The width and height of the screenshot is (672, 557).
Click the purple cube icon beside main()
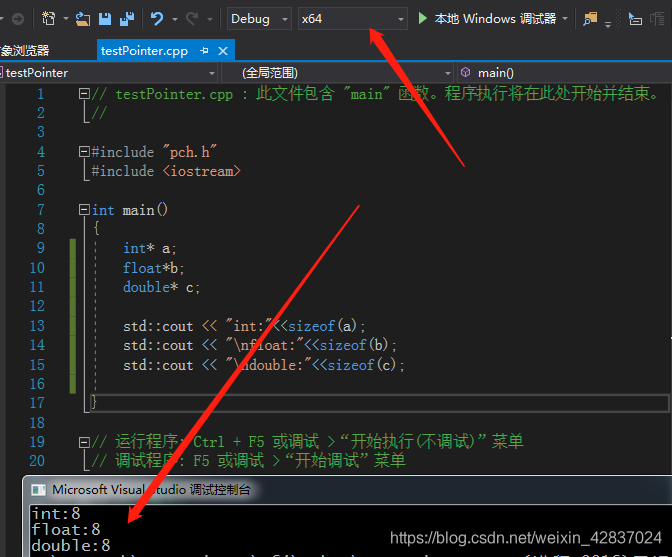coord(465,72)
